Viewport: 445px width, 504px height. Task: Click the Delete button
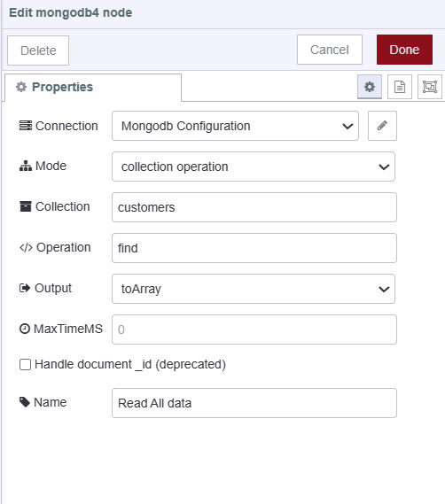point(38,50)
